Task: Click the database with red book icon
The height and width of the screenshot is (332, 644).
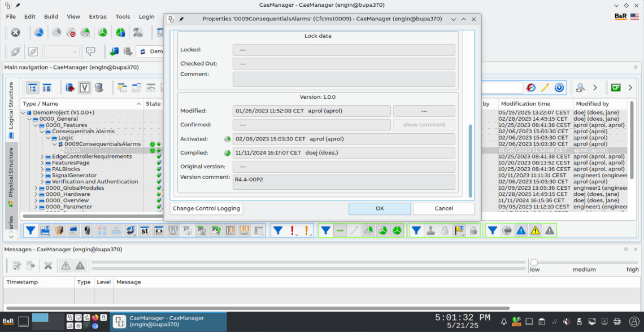Action: coord(70,88)
